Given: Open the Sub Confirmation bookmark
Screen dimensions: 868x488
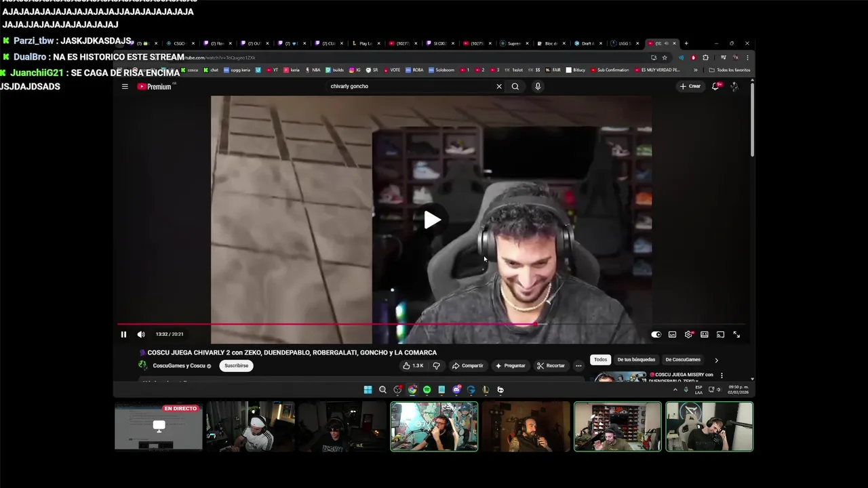Looking at the screenshot, I should click(610, 70).
